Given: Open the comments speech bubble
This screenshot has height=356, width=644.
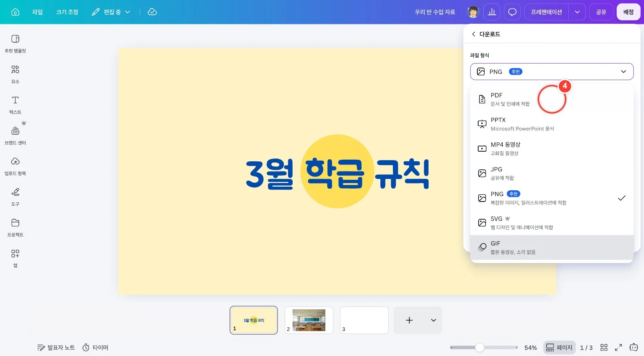Looking at the screenshot, I should (x=512, y=12).
